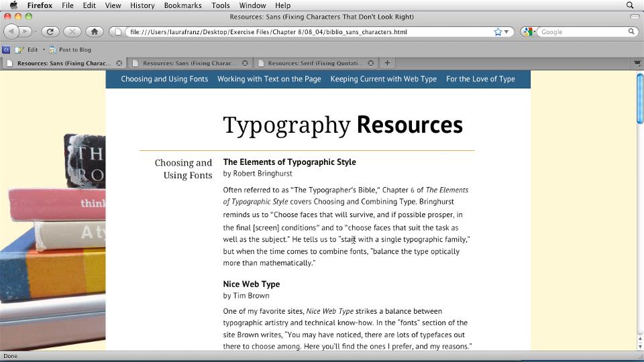Click the scrollbar up arrow
The width and height of the screenshot is (644, 362).
click(640, 339)
